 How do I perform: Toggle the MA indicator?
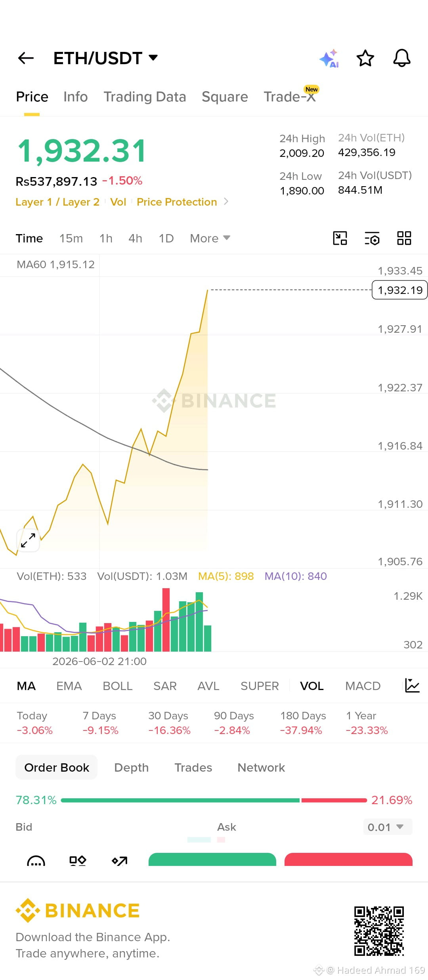click(26, 686)
